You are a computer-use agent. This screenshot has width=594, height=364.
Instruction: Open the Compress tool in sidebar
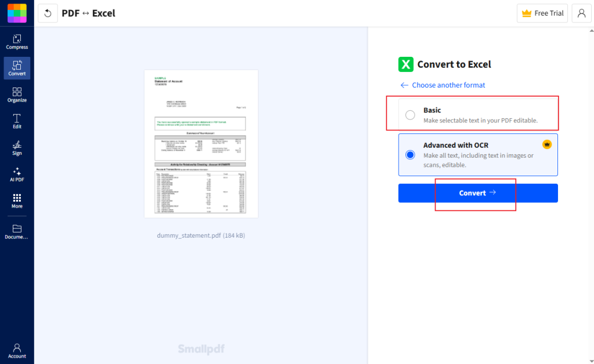click(17, 41)
